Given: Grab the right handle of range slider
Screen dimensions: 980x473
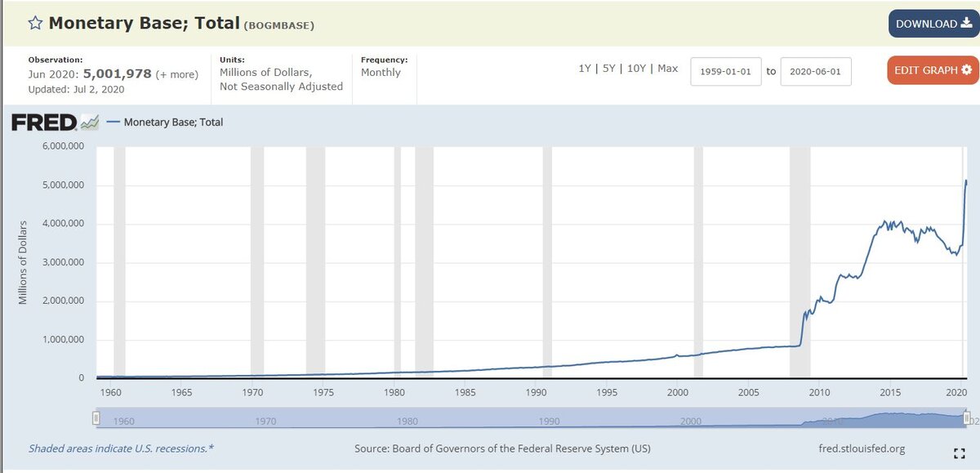Looking at the screenshot, I should [967, 418].
